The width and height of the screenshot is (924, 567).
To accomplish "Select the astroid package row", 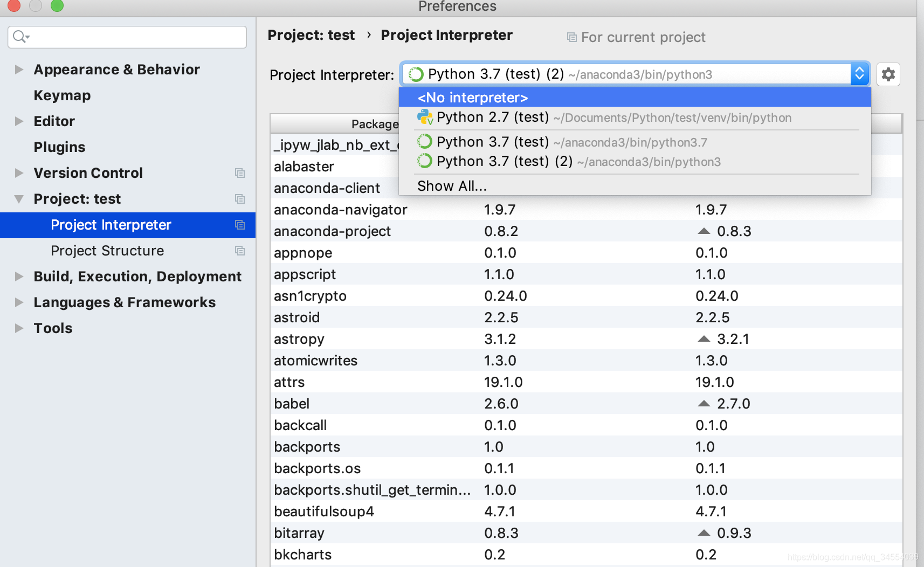I will (586, 317).
